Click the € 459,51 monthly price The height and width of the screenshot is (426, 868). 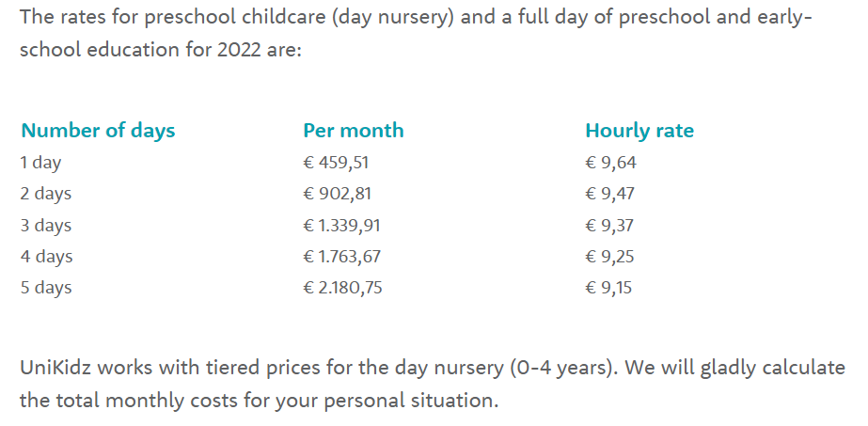tap(336, 163)
